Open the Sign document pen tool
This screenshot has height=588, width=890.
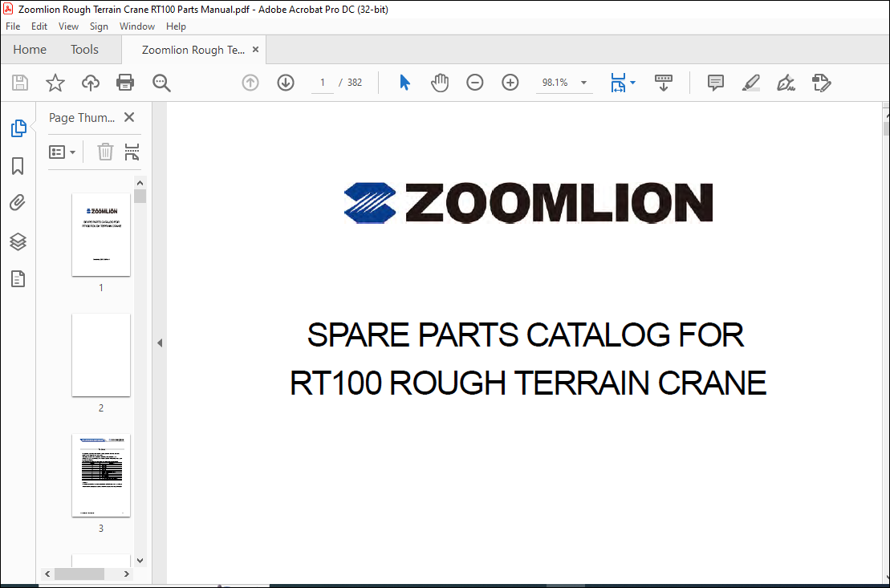(786, 83)
